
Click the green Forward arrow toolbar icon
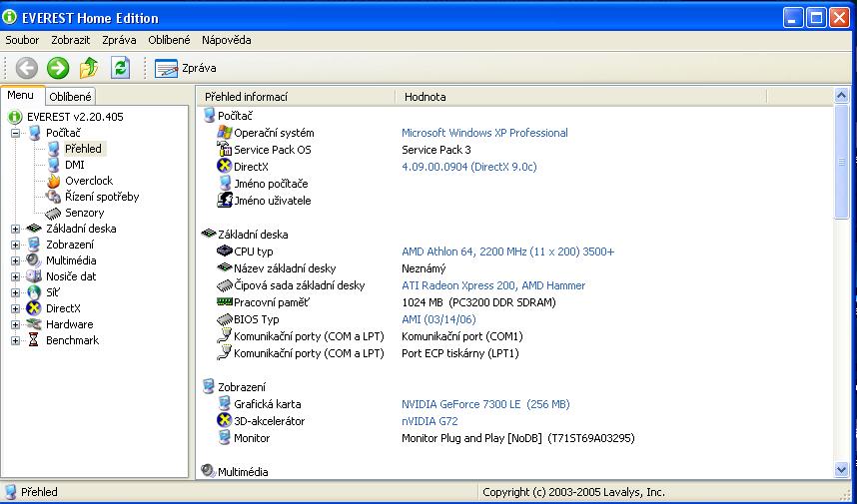[58, 68]
